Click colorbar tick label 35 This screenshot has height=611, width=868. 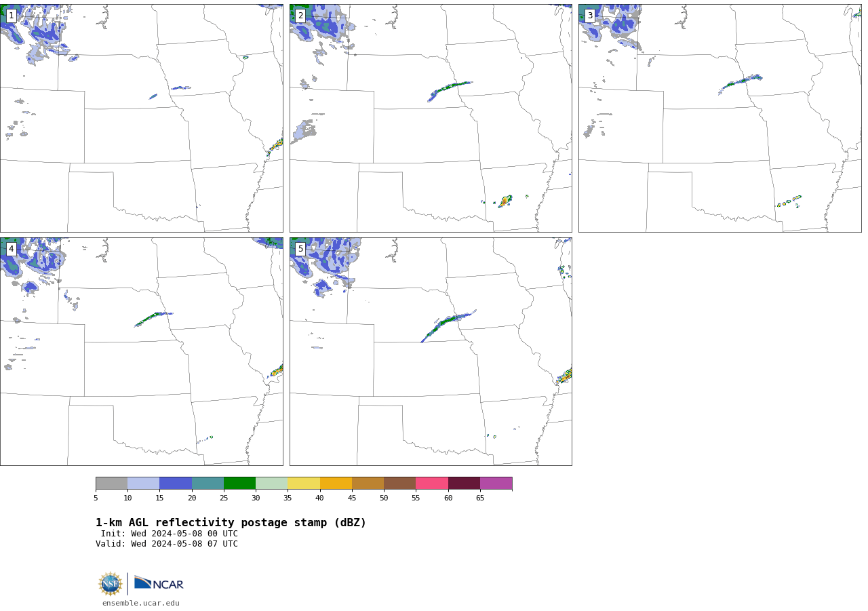[288, 498]
